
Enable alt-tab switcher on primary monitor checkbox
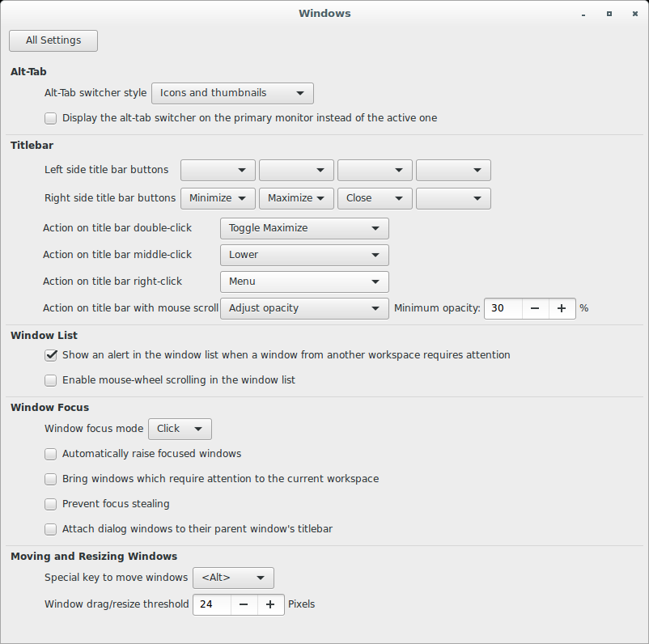pos(51,118)
